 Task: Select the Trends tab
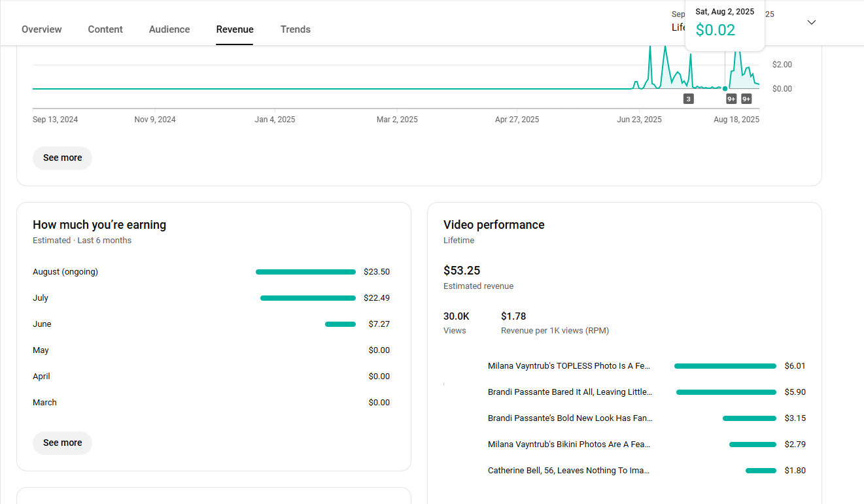tap(295, 29)
